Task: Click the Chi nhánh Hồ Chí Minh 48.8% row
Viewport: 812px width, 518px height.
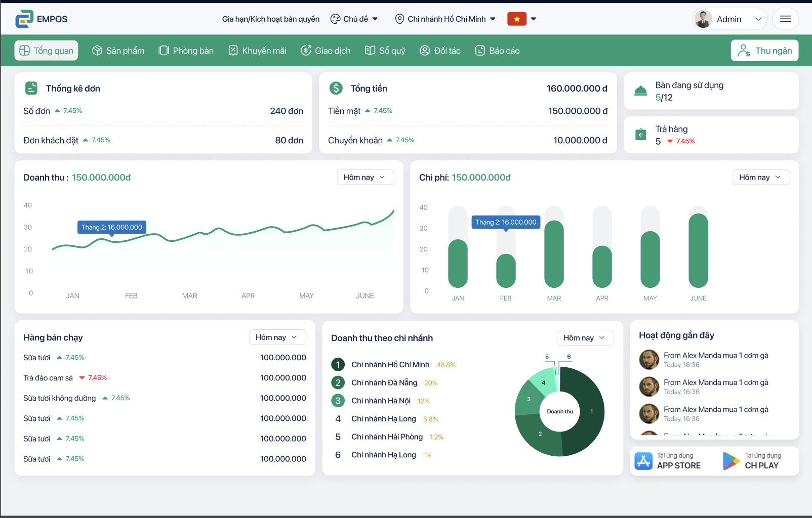Action: pyautogui.click(x=394, y=365)
